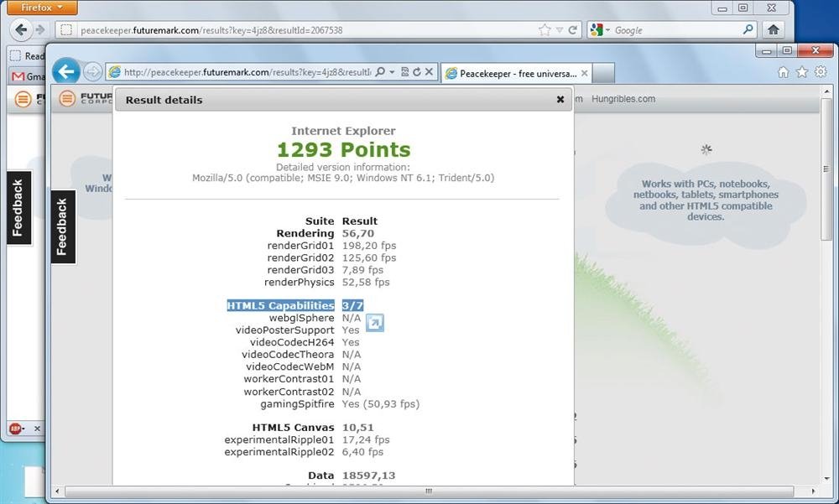Click Futuremark logo in Firefox page
This screenshot has width=839, height=504.
(29, 98)
